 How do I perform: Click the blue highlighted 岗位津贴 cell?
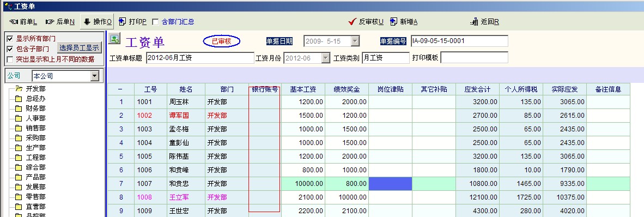[x=390, y=184]
